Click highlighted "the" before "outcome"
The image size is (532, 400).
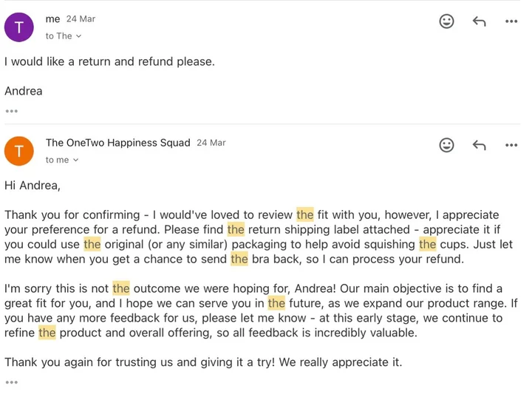click(121, 288)
